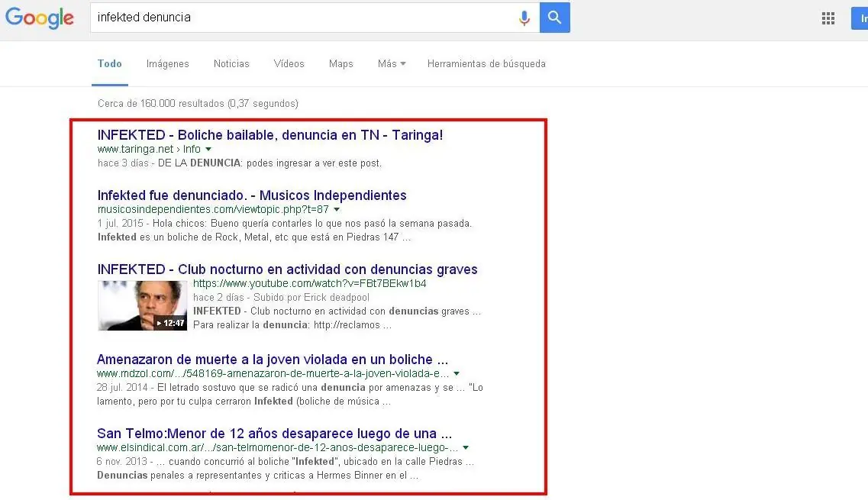Open Herramientas de búsqueda
868x500 pixels.
486,63
